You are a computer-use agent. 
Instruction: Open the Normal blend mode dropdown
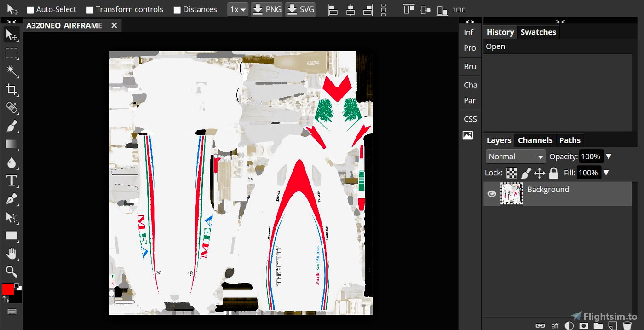coord(515,156)
